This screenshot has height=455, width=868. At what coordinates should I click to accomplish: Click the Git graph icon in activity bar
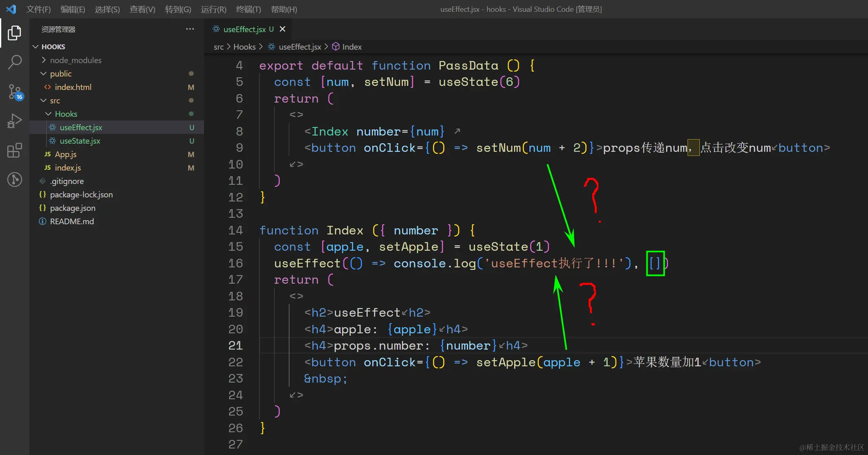[x=14, y=179]
